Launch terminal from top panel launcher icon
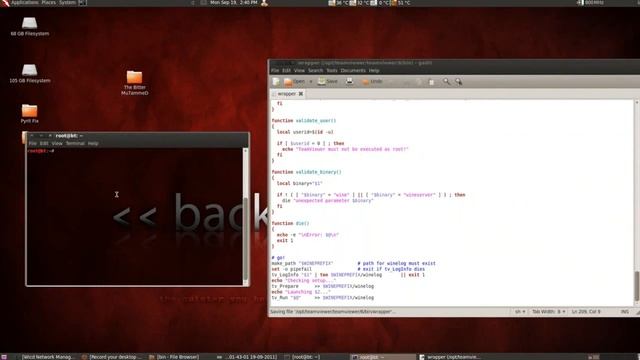Screen dimensions: 640x360 [x=82, y=2]
